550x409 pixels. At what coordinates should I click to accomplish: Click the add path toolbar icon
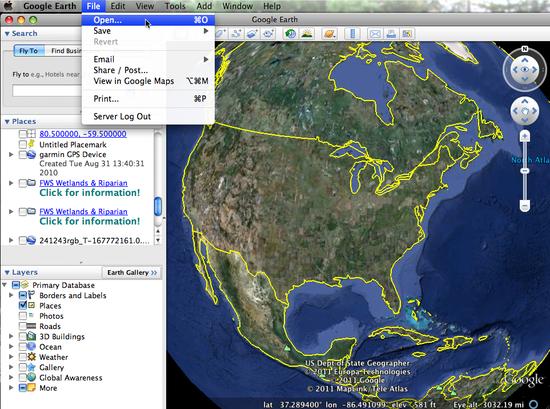[x=237, y=34]
